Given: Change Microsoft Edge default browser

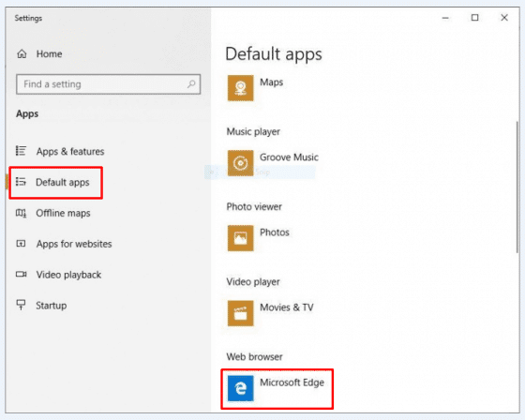Looking at the screenshot, I should click(x=292, y=382).
